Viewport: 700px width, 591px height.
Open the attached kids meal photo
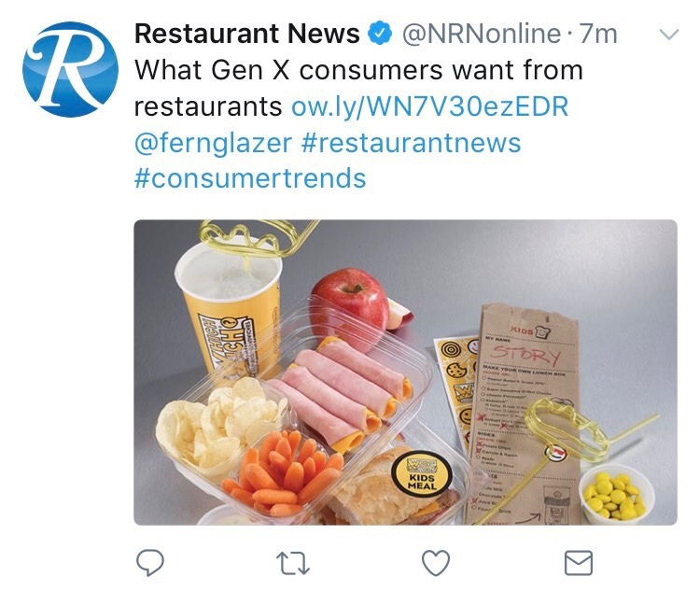405,373
